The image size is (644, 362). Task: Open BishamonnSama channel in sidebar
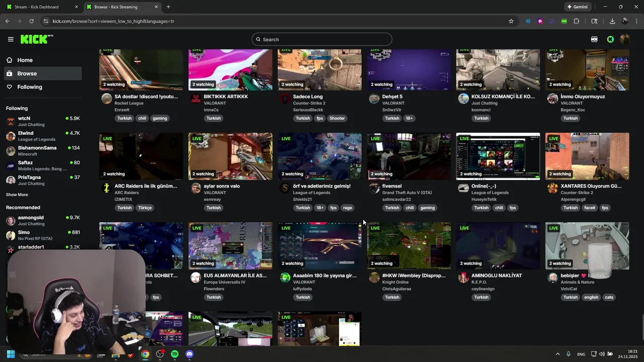[x=43, y=151]
